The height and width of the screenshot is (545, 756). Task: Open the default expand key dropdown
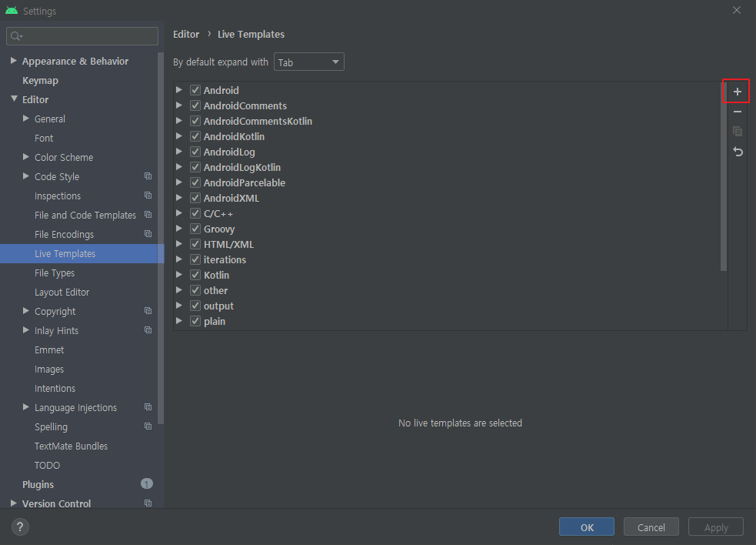(309, 62)
